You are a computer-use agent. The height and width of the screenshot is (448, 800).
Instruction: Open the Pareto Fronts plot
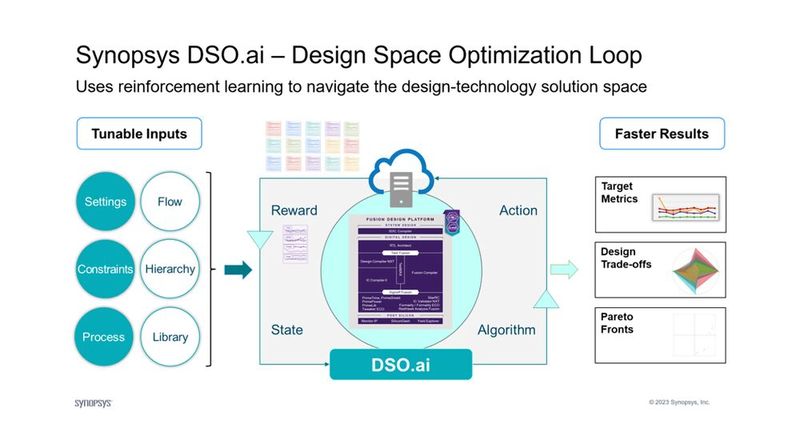coord(695,335)
